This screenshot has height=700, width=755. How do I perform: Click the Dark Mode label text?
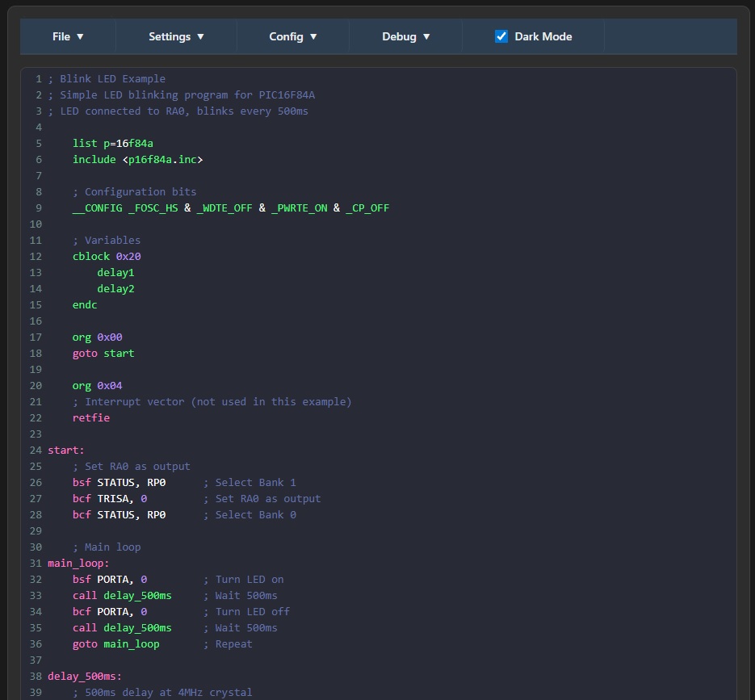click(x=543, y=36)
